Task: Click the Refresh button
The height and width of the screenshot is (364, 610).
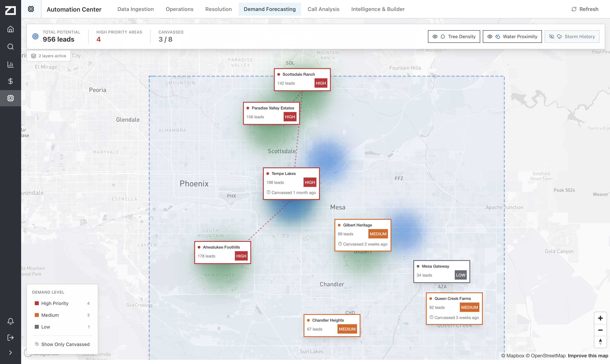Action: pos(585,9)
